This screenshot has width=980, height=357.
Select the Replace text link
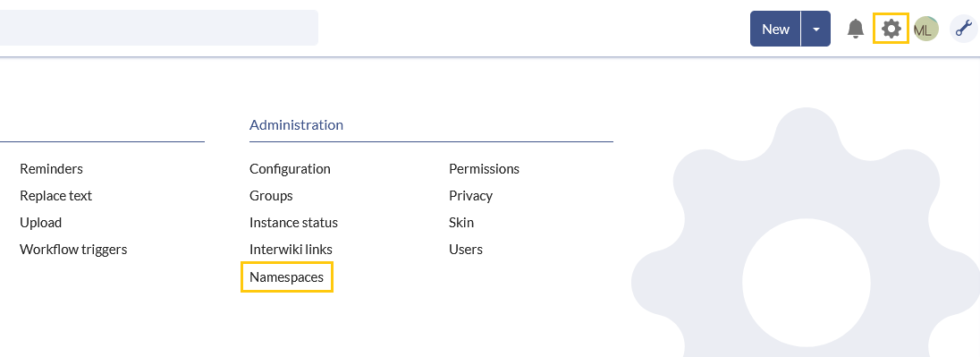[x=56, y=196]
